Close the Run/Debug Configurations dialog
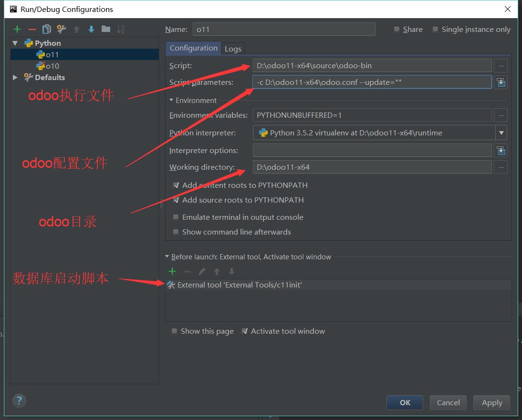The image size is (522, 420). pos(507,9)
